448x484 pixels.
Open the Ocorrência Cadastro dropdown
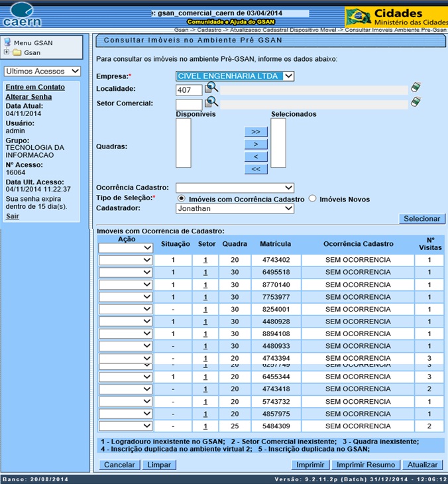point(235,188)
